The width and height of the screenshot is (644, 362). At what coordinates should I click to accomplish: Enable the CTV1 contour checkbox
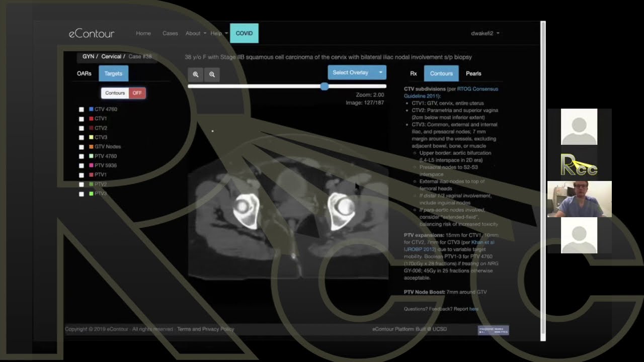coord(82,119)
